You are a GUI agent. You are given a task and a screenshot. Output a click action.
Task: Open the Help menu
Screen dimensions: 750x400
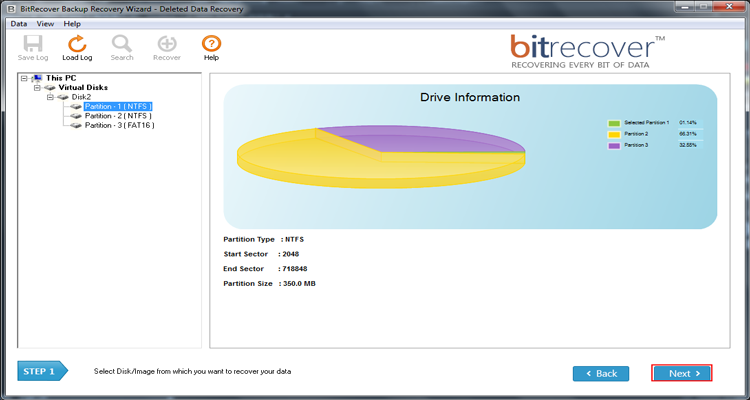(72, 23)
